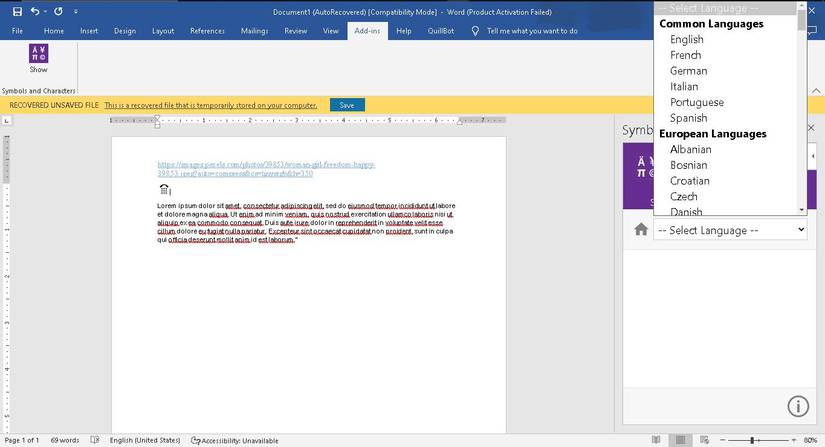This screenshot has height=447, width=825.
Task: Click Accessibility: Unavailable status
Action: [235, 440]
